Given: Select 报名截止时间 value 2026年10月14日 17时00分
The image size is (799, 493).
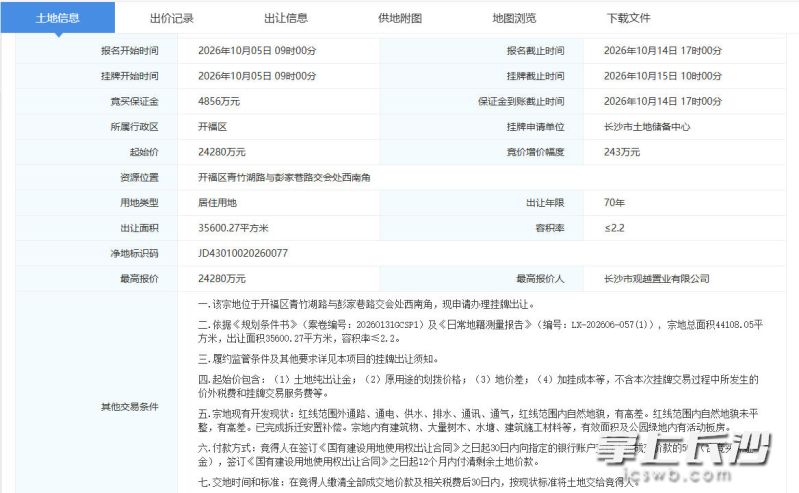Looking at the screenshot, I should tap(663, 50).
